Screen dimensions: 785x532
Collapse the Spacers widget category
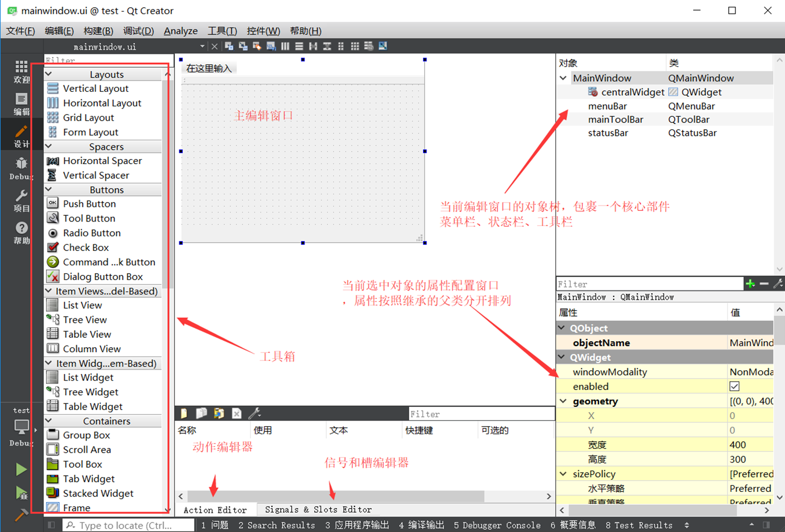coord(49,146)
